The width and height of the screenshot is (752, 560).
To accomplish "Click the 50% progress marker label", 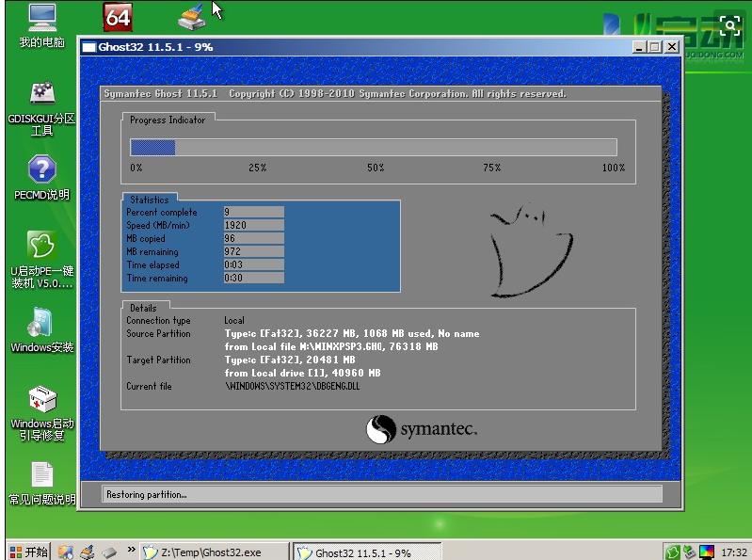I will click(x=376, y=168).
